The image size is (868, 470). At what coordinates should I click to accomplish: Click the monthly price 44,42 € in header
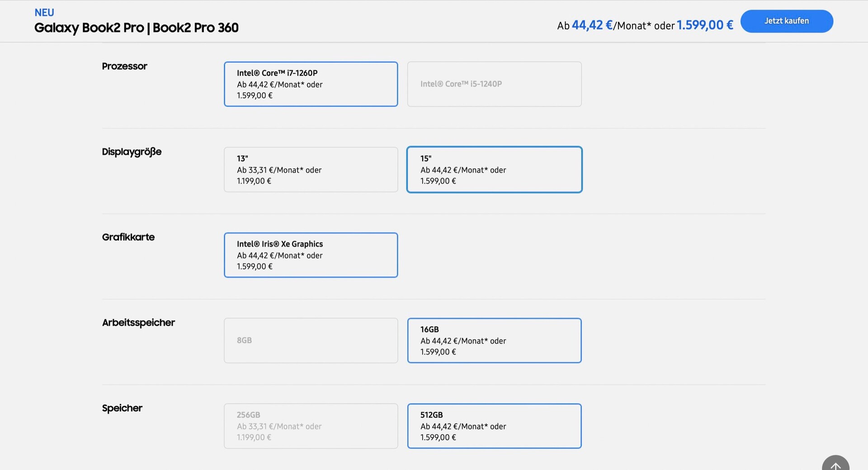tap(592, 25)
